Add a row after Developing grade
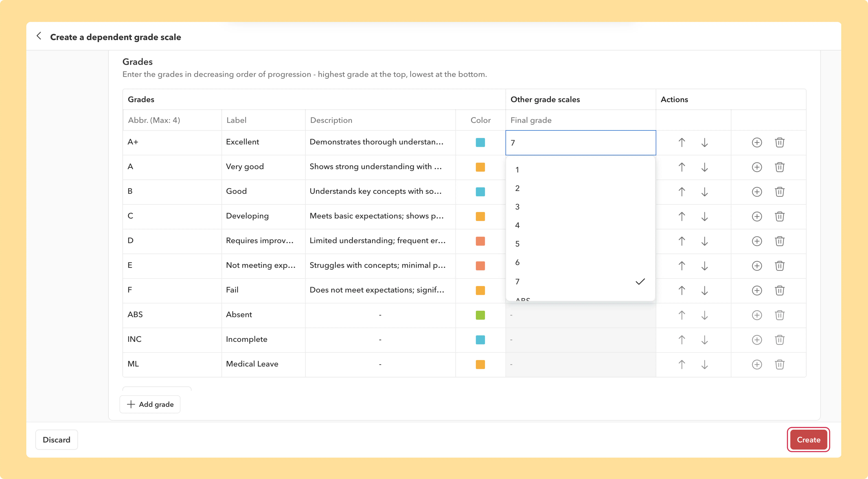Viewport: 868px width, 479px height. (x=757, y=216)
